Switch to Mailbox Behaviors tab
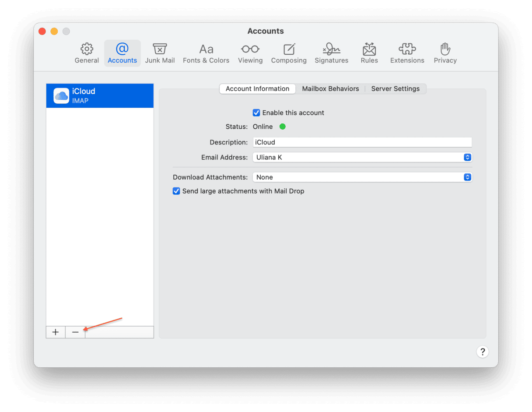 tap(330, 89)
